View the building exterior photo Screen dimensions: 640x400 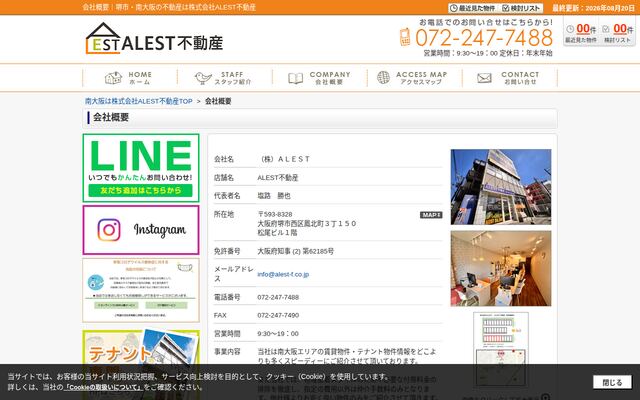(501, 187)
